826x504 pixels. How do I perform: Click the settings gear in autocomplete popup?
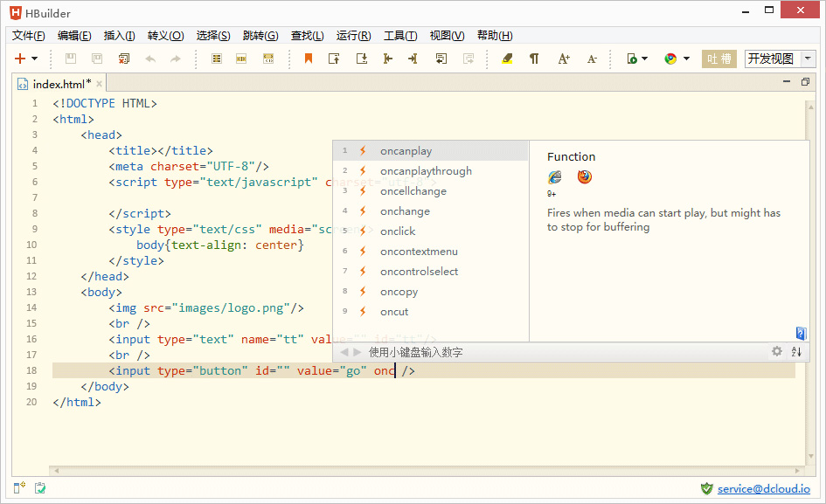tap(776, 351)
